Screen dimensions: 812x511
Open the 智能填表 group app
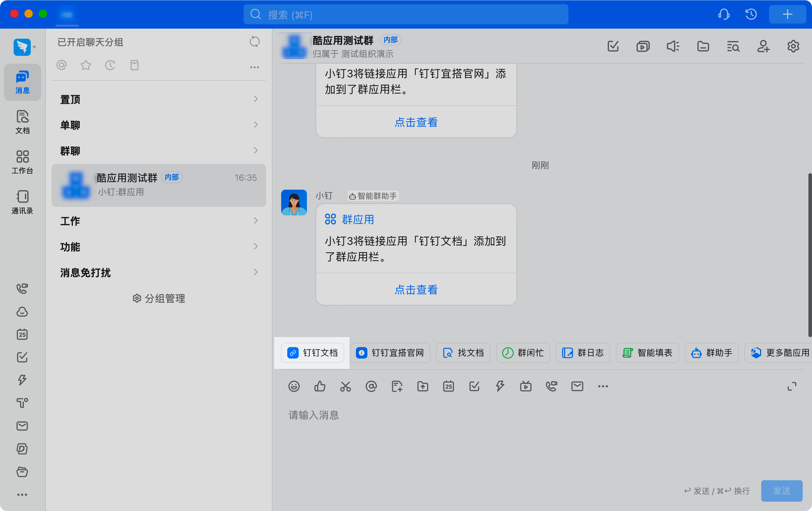(647, 353)
